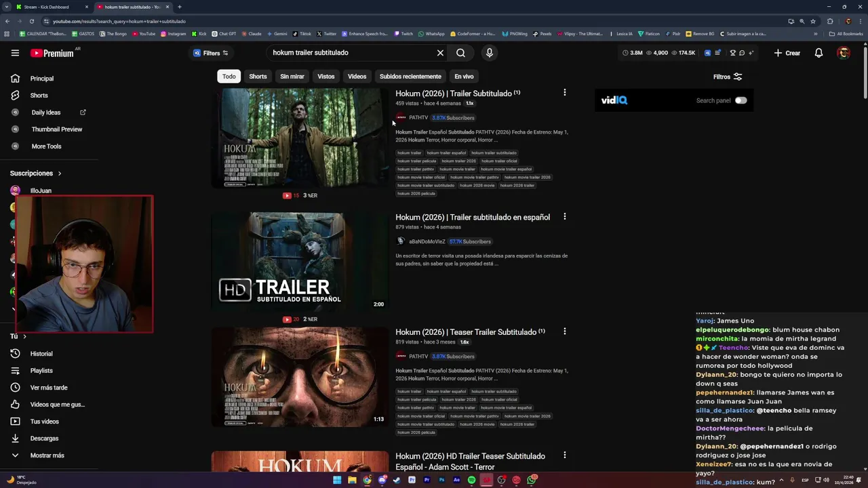Show hidden system tray icons
868x488 pixels.
(781, 480)
